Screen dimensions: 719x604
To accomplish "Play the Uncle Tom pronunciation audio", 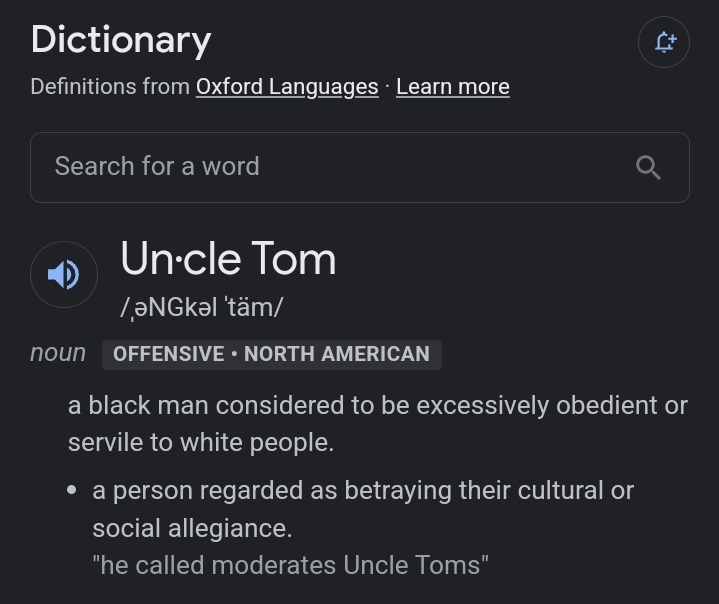I will click(64, 274).
